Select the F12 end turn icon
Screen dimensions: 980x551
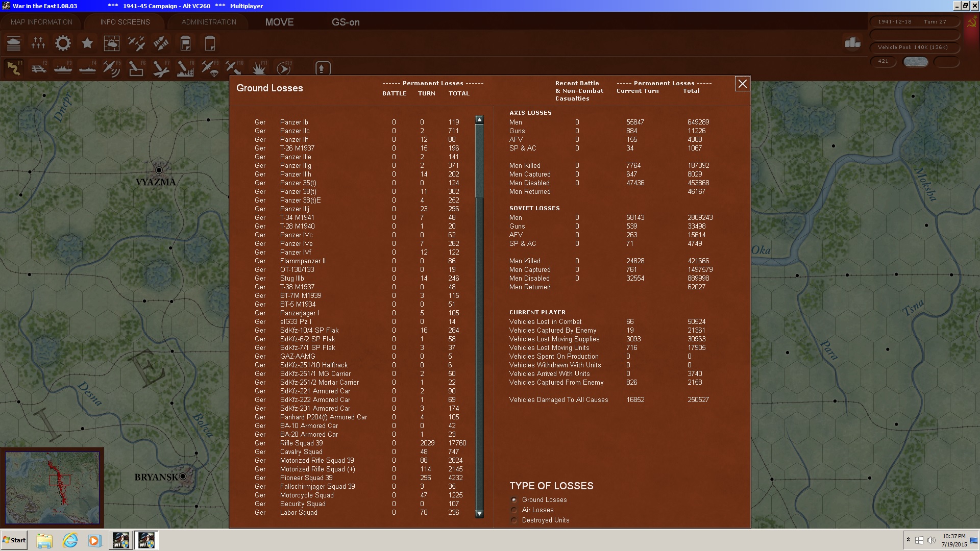283,68
